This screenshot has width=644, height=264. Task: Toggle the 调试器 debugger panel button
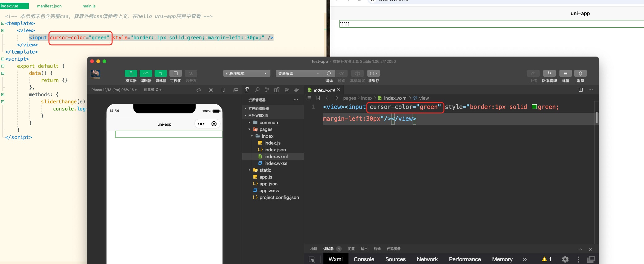click(160, 73)
